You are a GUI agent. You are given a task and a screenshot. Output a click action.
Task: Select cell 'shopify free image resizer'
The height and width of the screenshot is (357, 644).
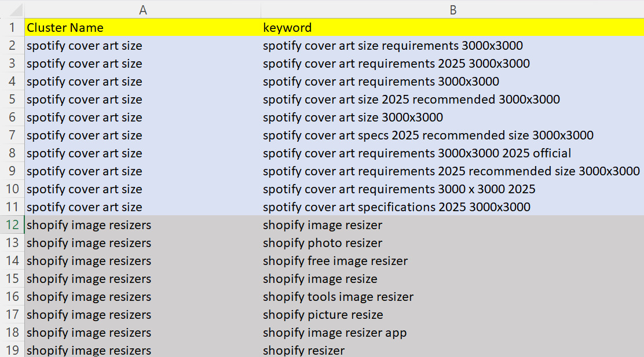coord(453,261)
